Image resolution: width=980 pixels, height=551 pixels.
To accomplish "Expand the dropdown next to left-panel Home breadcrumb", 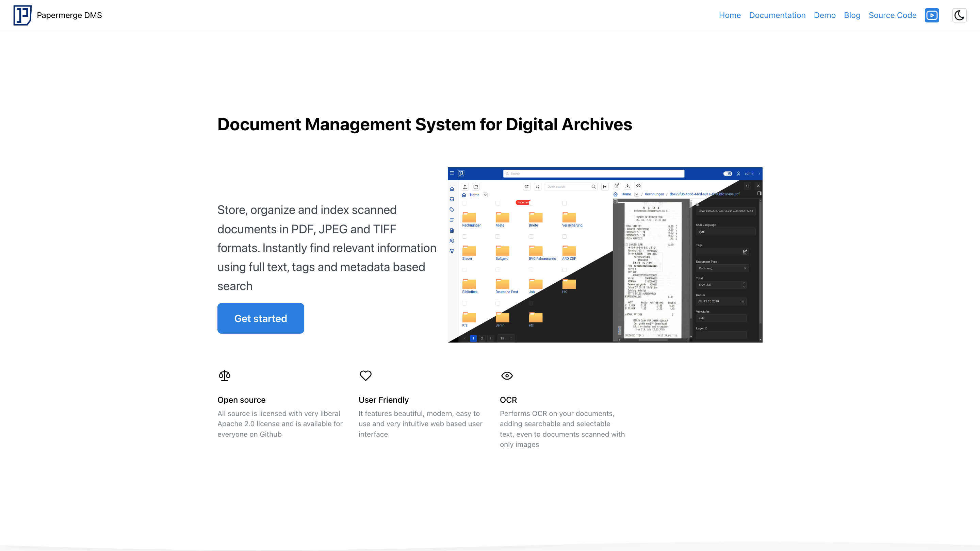I will click(x=485, y=195).
